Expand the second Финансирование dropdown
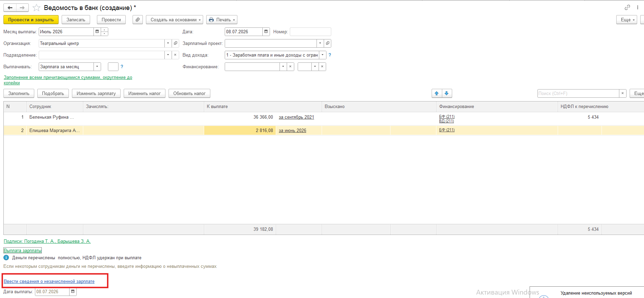 point(315,67)
